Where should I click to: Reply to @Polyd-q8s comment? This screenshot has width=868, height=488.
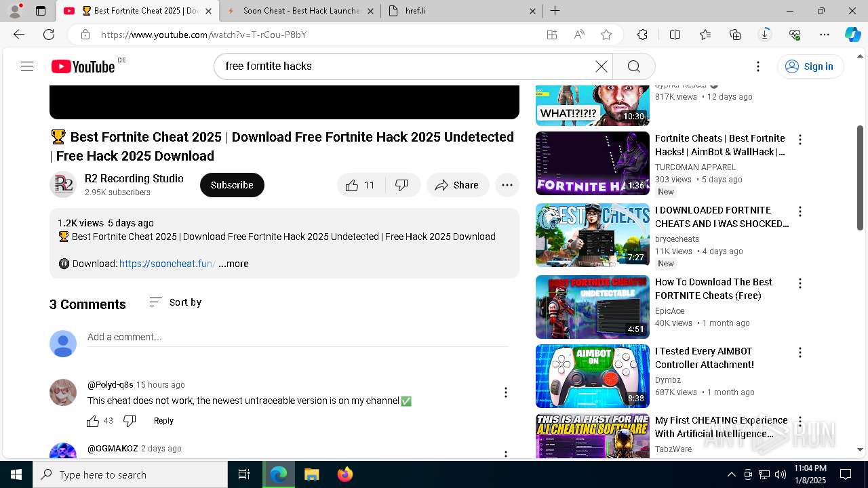[x=163, y=421]
